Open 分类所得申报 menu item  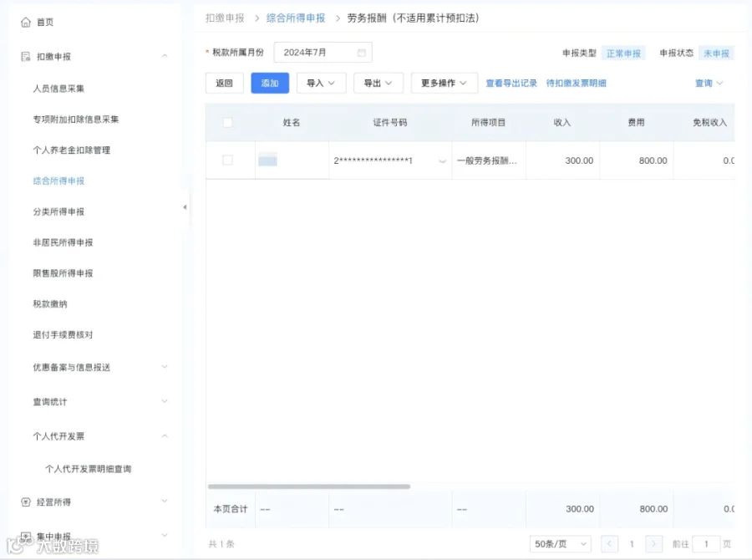(58, 211)
